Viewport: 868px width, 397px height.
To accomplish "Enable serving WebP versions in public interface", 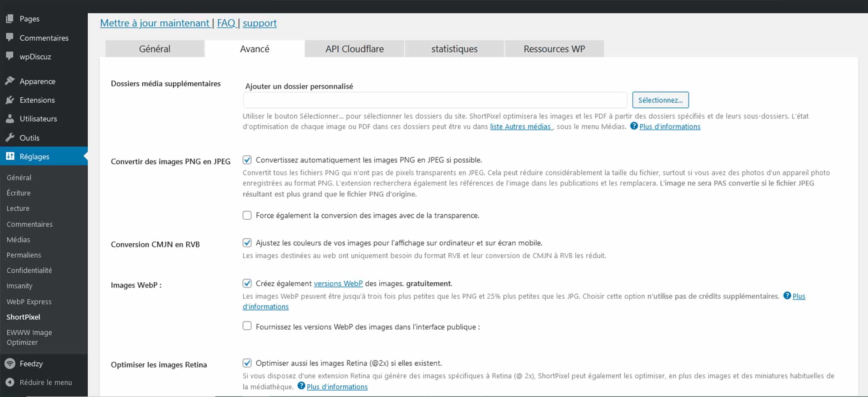I will 247,326.
